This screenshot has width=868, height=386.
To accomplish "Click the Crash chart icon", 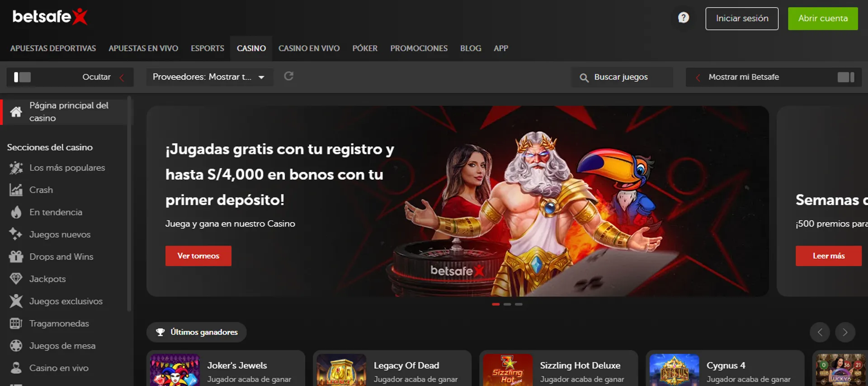I will click(x=16, y=190).
